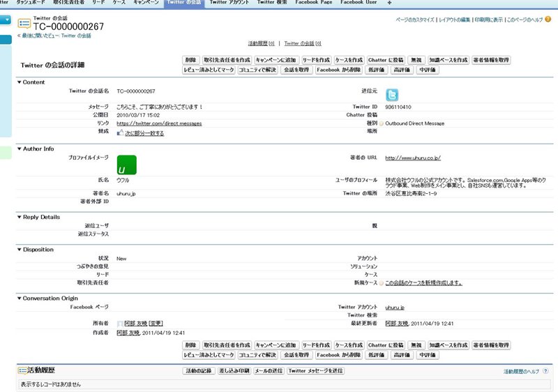
Task: Switch to the Twitter アカウント tab
Action: [x=229, y=2]
